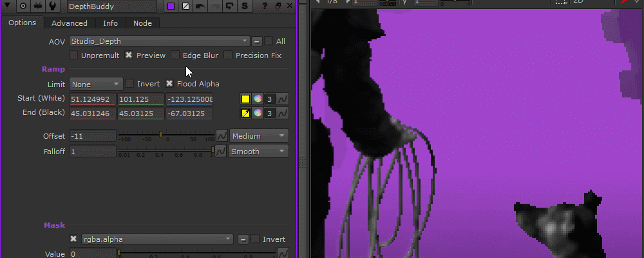Open animation menu for Offset
644x258 pixels.
click(222, 135)
